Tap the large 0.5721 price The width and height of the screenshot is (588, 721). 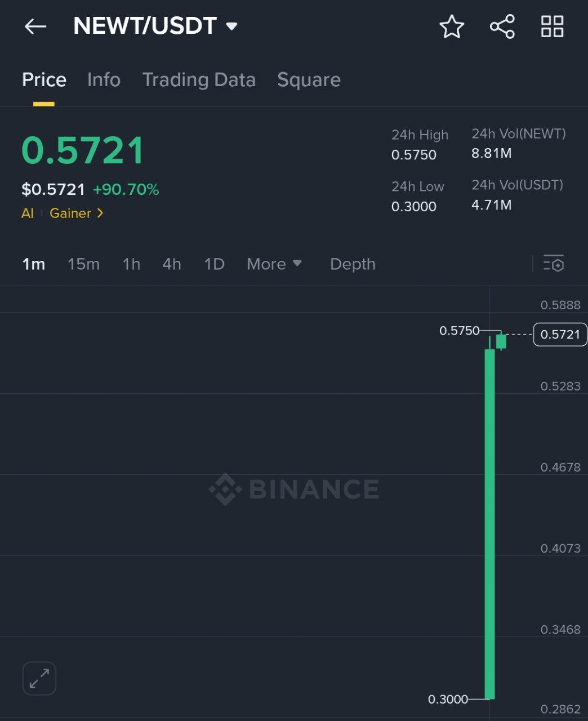click(x=83, y=150)
